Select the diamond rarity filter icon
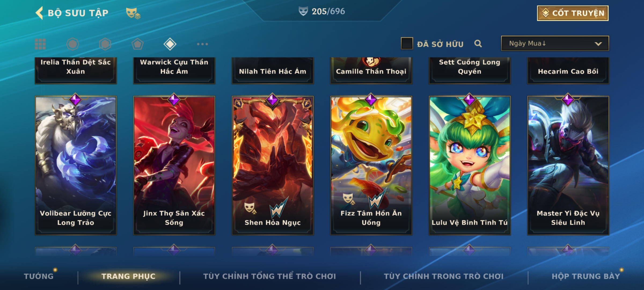Screen dimensions: 644x290 (x=170, y=44)
